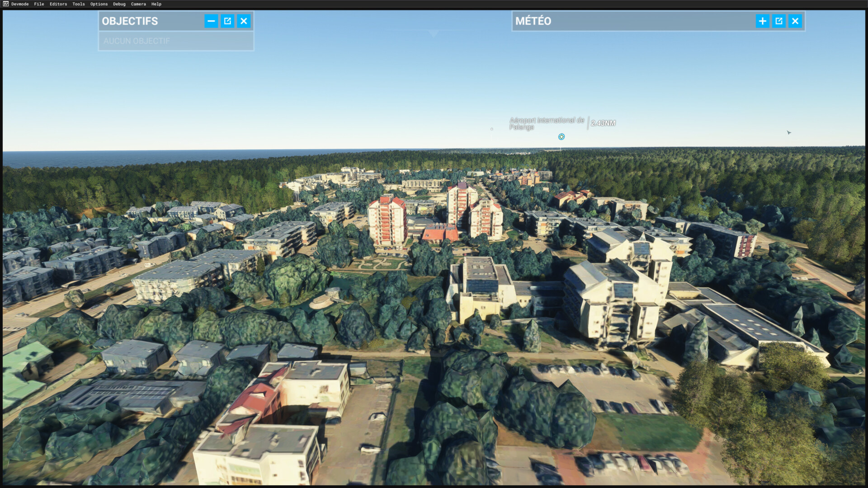Screen dimensions: 868x488
Task: Pop out the MÉTÉO panel into a window
Action: tap(778, 21)
